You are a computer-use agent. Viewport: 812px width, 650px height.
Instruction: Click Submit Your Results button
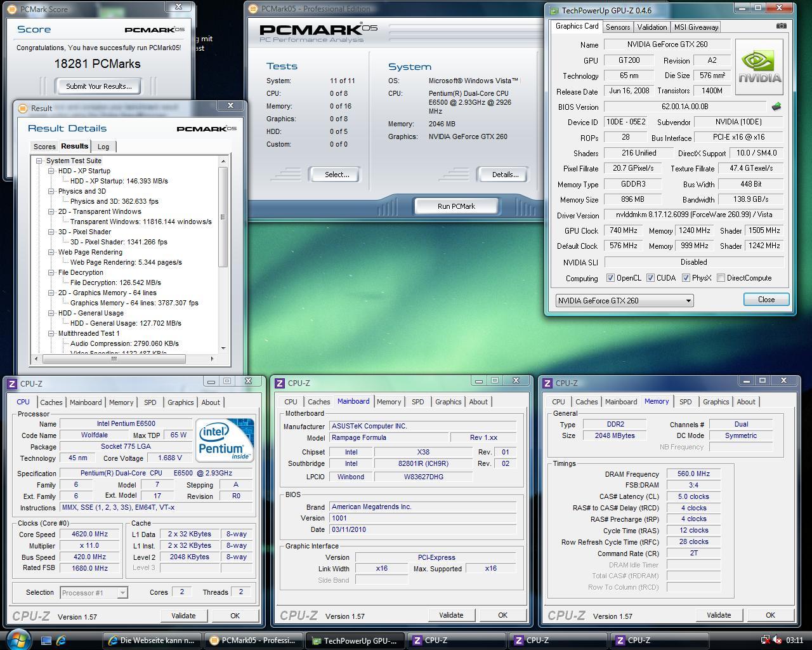point(99,86)
